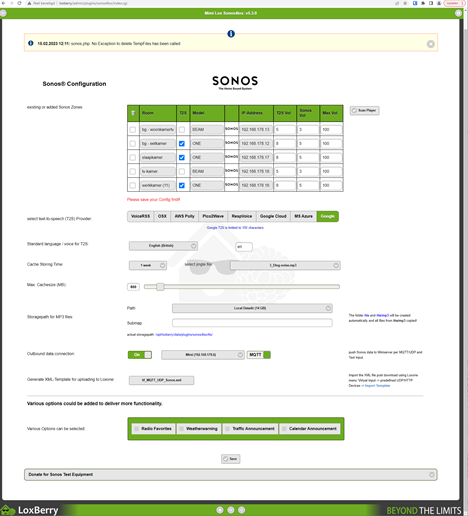The width and height of the screenshot is (468, 516).
Task: Click the Save button
Action: (x=231, y=459)
